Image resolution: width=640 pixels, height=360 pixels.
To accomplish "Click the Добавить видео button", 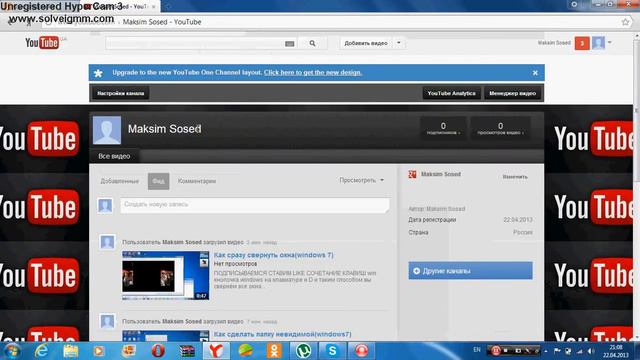I will [366, 43].
